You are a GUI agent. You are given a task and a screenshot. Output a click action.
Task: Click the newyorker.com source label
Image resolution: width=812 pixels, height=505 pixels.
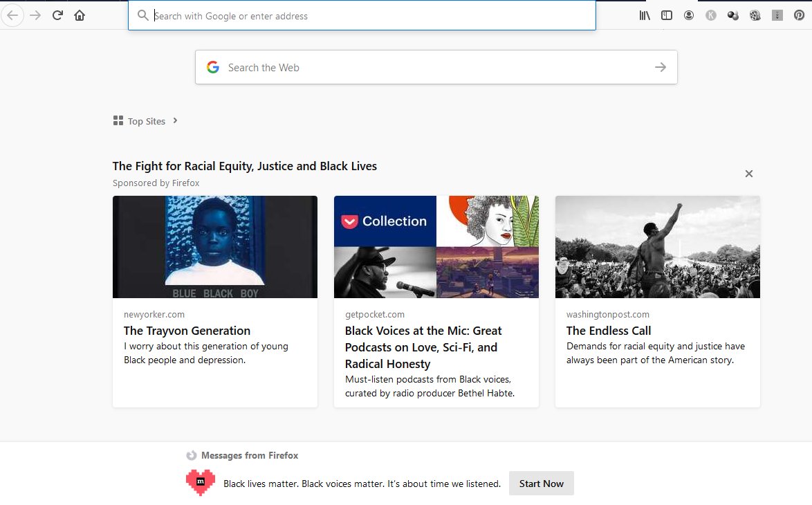point(154,314)
